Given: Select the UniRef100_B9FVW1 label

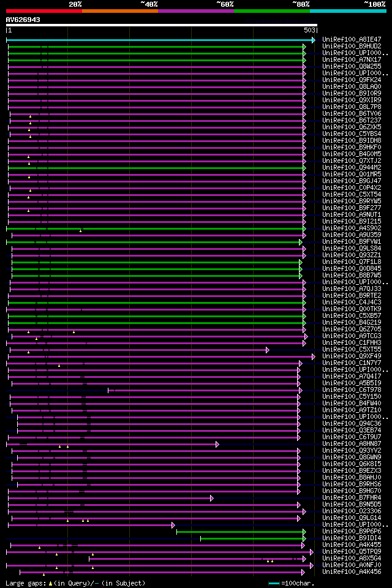Looking at the screenshot, I should pyautogui.click(x=352, y=242).
